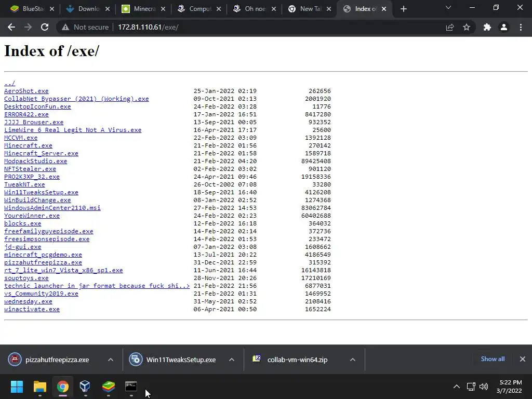
Task: Click the Not secure warning icon
Action: [65, 27]
